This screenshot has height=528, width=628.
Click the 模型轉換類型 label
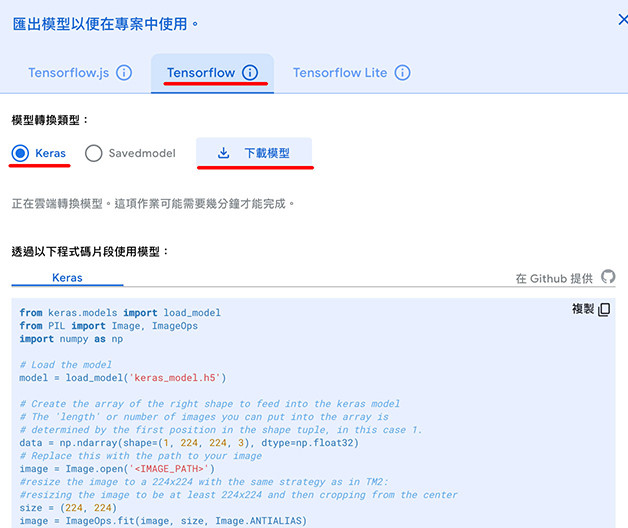pyautogui.click(x=50, y=120)
